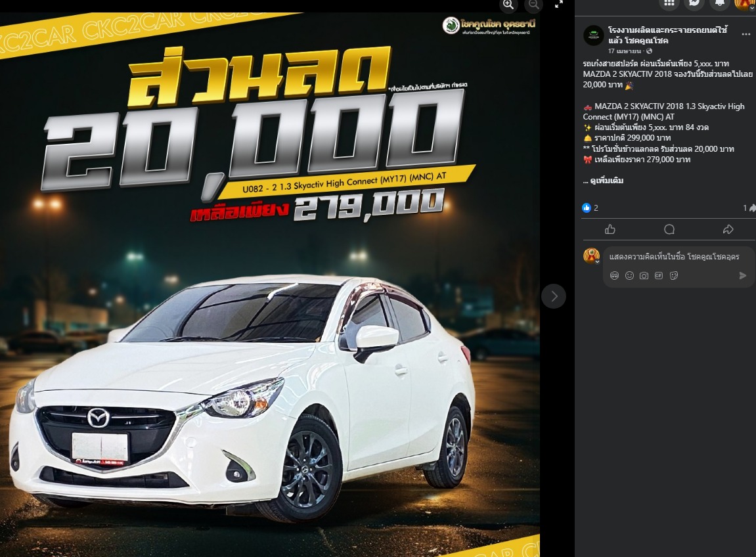Open notifications bell icon
Screen dimensions: 756x557
719,3
